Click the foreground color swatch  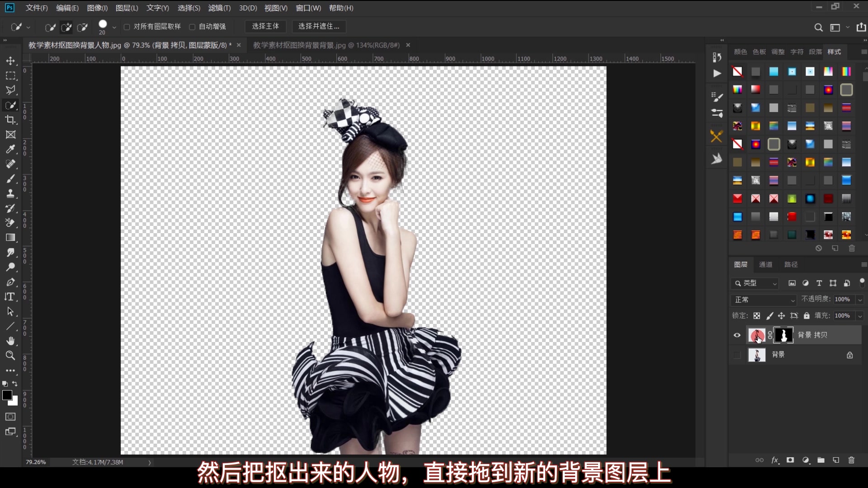[7, 395]
